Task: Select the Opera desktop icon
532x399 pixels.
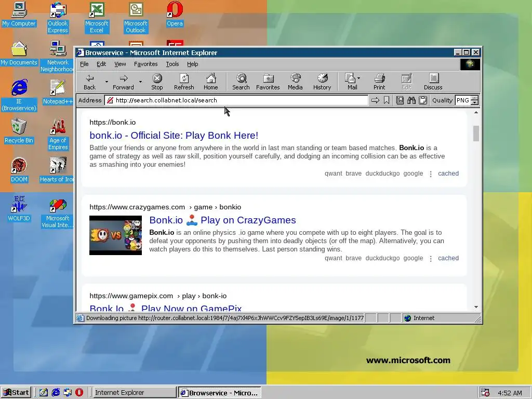Action: tap(175, 15)
